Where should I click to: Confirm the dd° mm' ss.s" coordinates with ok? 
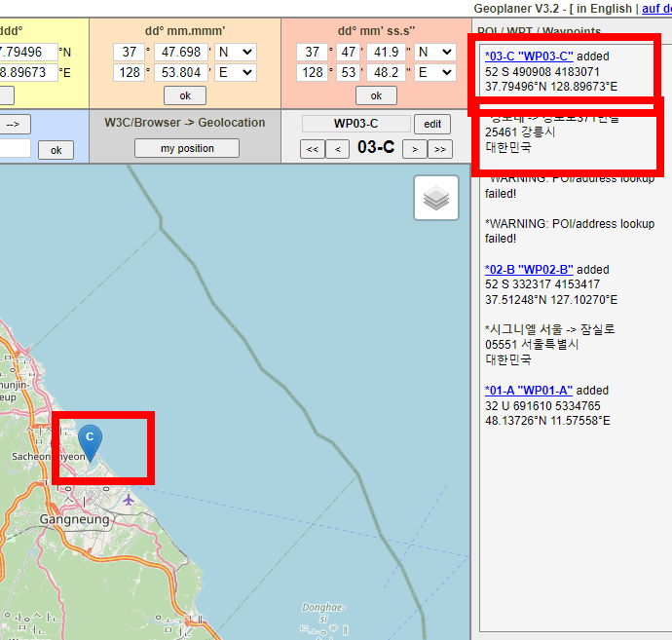click(376, 95)
